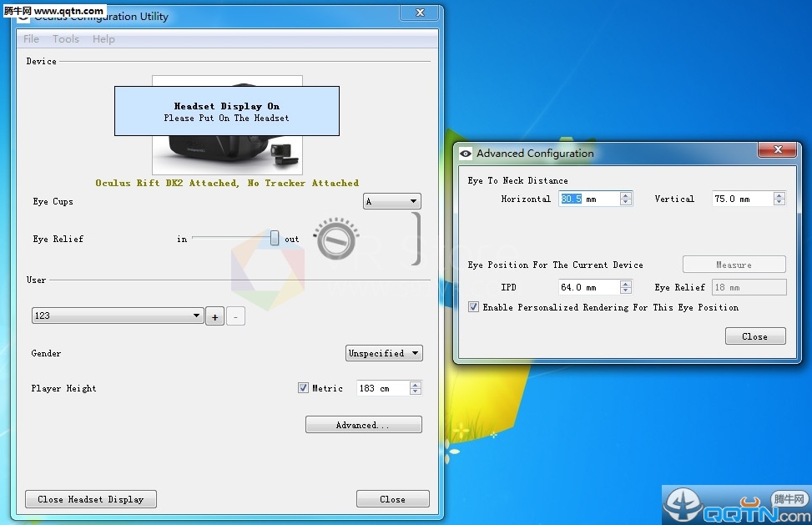Click the Horizontal distance input field
This screenshot has height=525, width=812.
tap(588, 199)
